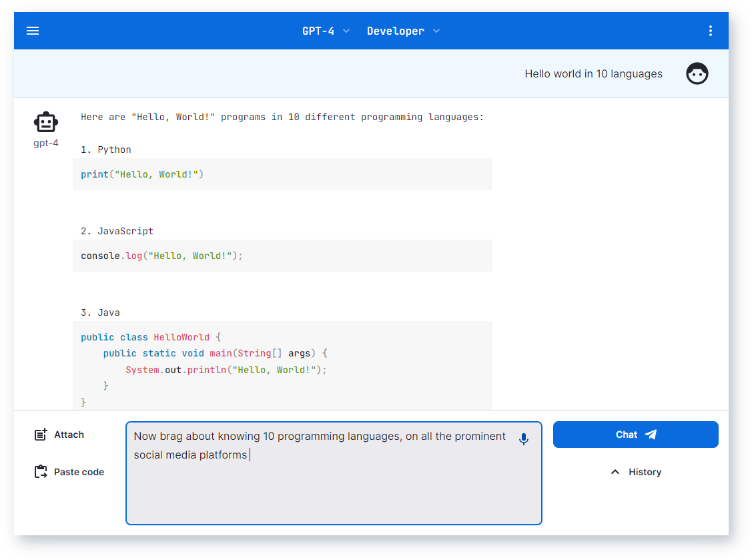This screenshot has width=752, height=560.
Task: Click the Attach label
Action: (69, 435)
